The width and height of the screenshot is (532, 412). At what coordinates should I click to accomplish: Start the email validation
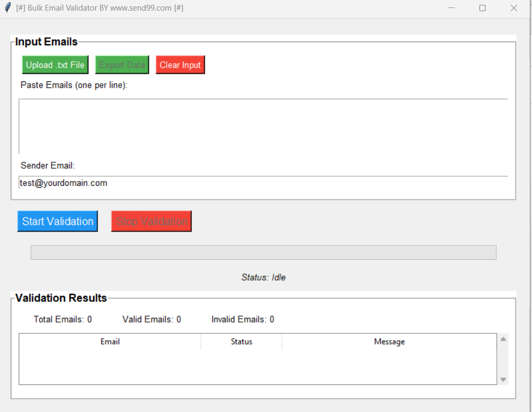(x=58, y=221)
